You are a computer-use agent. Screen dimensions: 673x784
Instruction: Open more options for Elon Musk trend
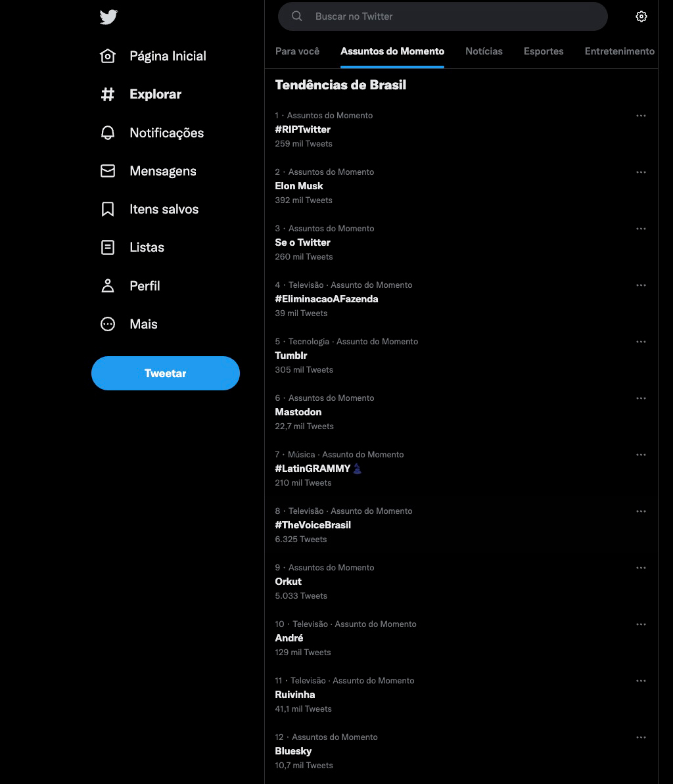click(x=641, y=172)
